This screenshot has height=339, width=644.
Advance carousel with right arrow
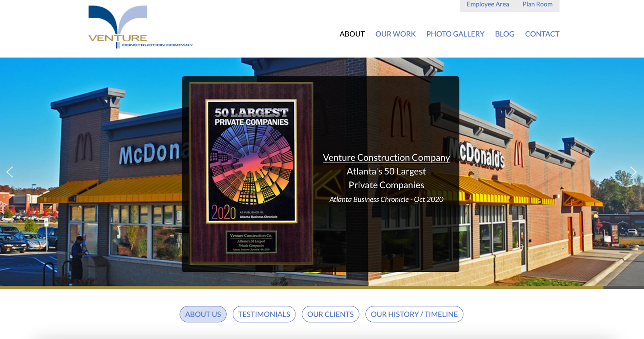tap(634, 172)
